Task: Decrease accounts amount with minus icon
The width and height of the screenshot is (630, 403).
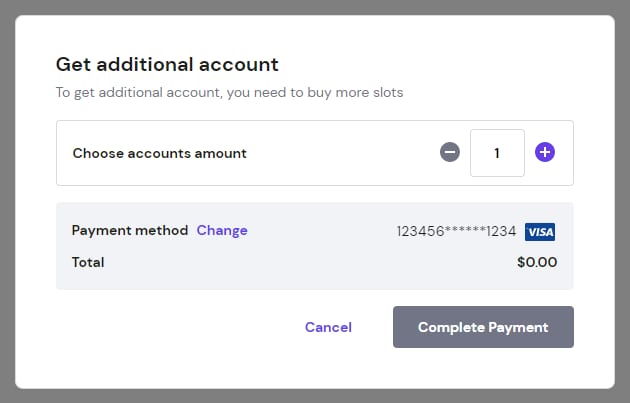Action: pyautogui.click(x=450, y=153)
